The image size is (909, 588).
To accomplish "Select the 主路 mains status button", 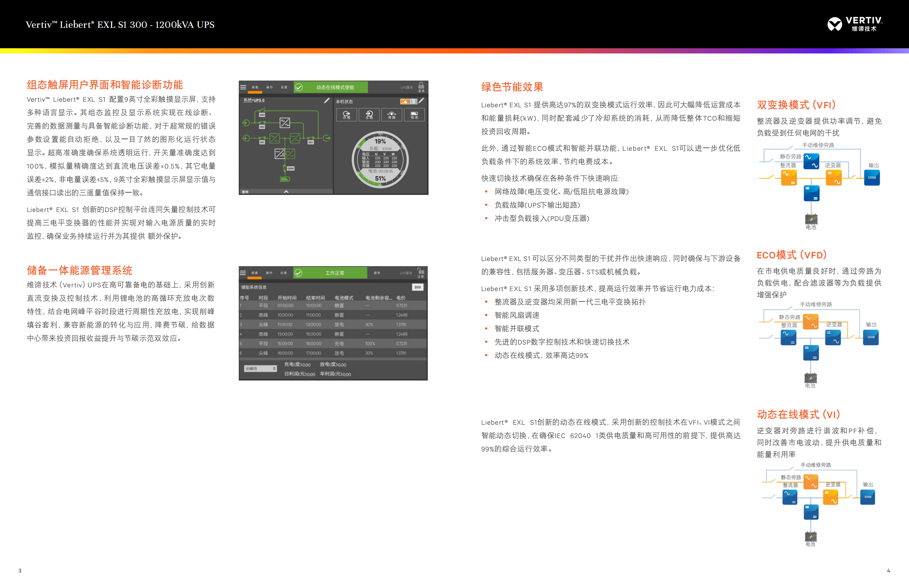I will (369, 115).
